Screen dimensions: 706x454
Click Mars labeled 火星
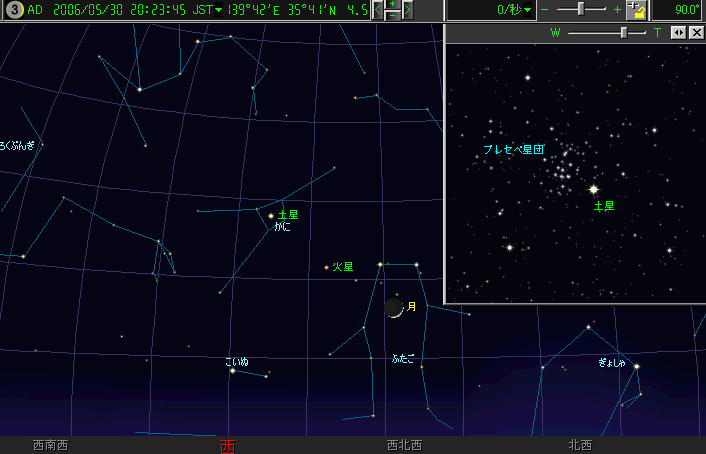[326, 267]
